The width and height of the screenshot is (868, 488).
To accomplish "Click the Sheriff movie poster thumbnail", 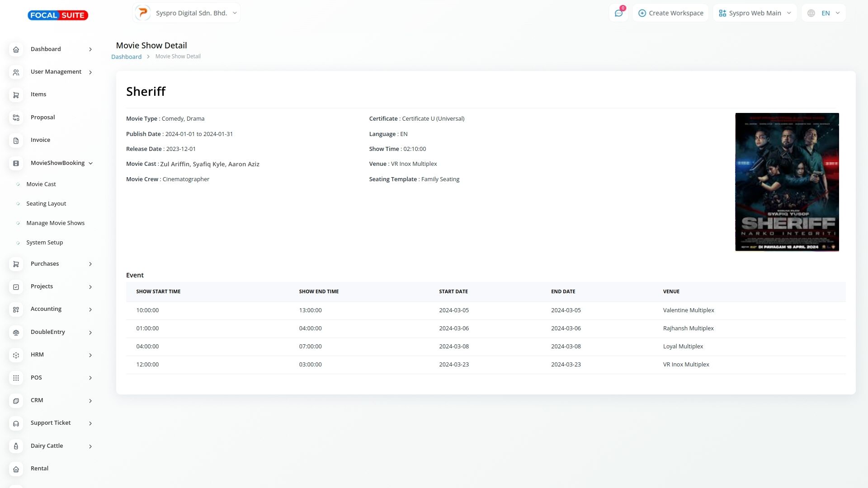I will 787,182.
